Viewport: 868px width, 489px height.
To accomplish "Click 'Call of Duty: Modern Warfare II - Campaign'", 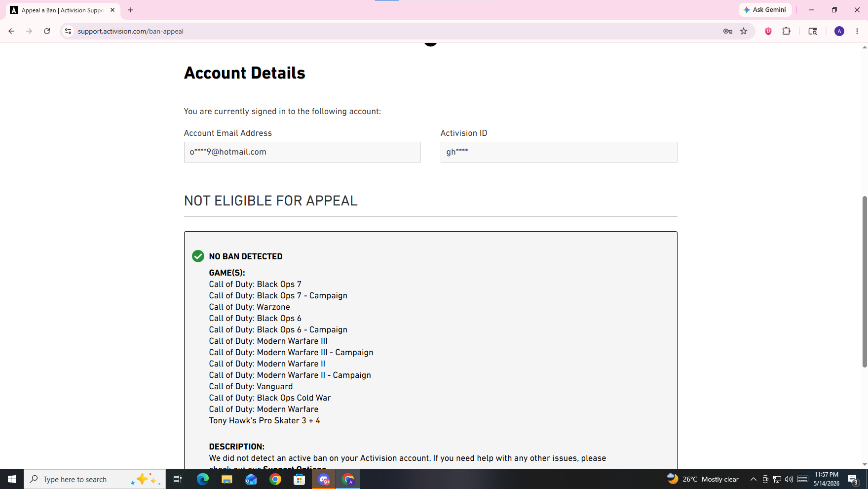I will (290, 375).
